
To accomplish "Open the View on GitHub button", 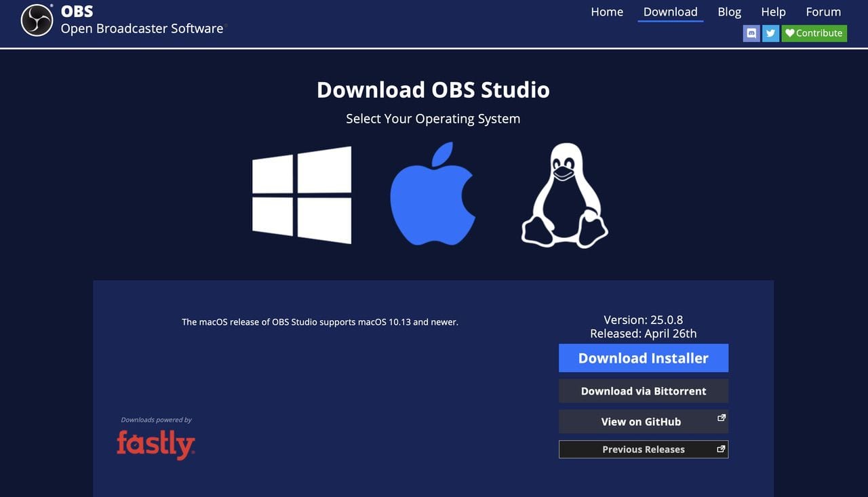I will coord(640,422).
